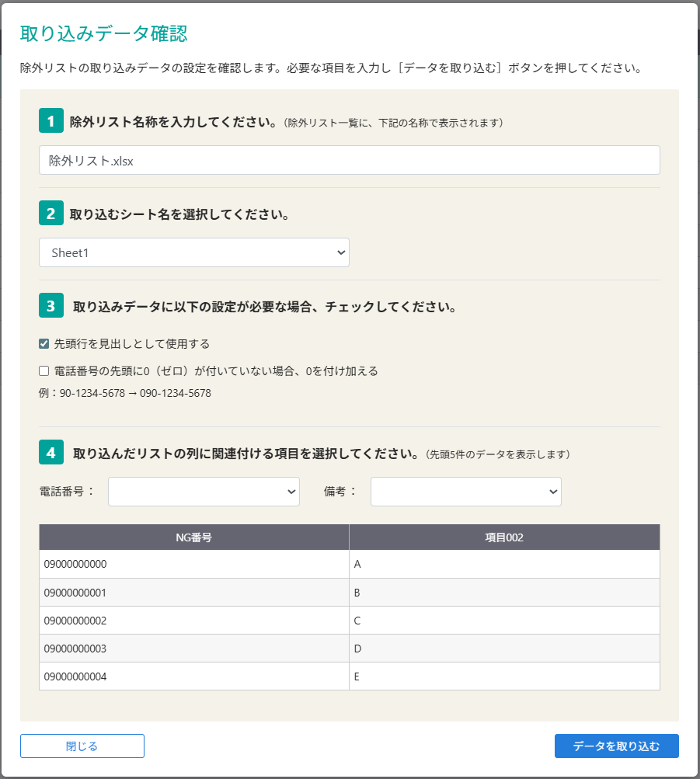Image resolution: width=700 pixels, height=779 pixels.
Task: Click the step 1 number badge
Action: point(50,121)
